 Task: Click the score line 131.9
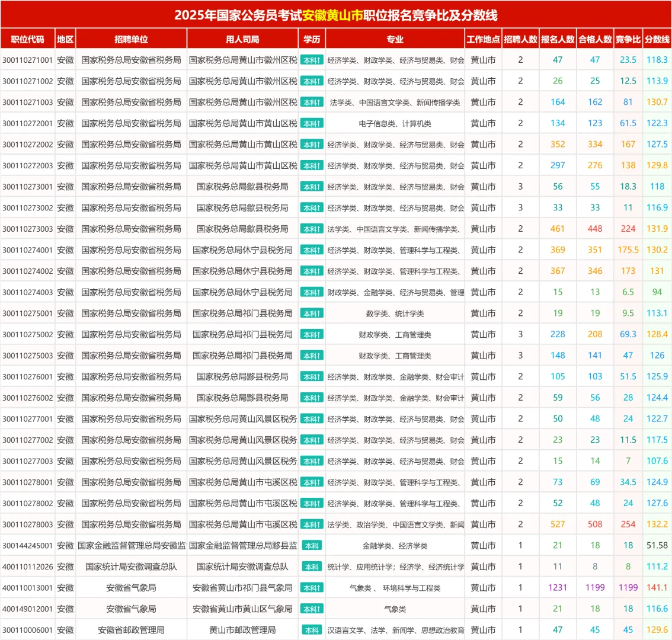(x=657, y=229)
